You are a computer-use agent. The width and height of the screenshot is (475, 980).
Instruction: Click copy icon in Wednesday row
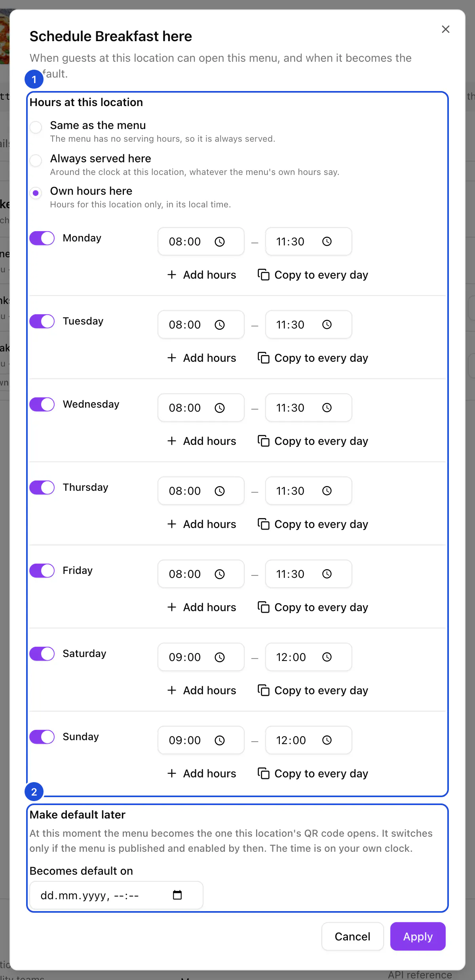coord(264,441)
